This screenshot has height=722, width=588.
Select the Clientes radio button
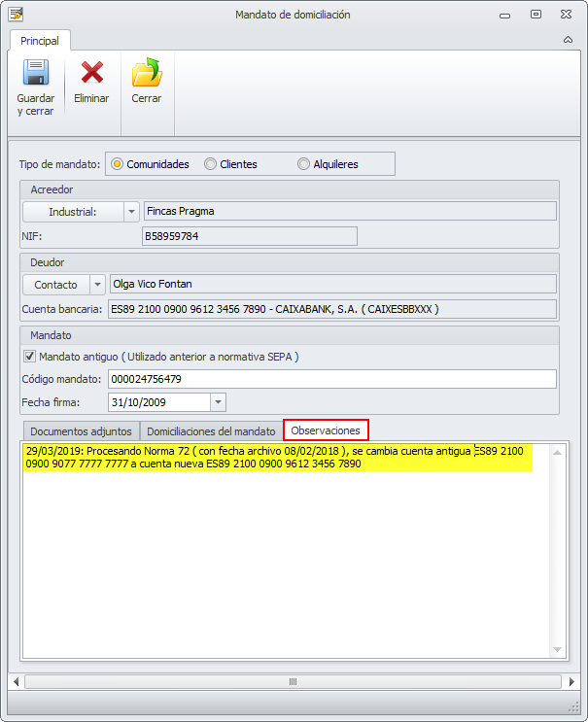[x=210, y=164]
